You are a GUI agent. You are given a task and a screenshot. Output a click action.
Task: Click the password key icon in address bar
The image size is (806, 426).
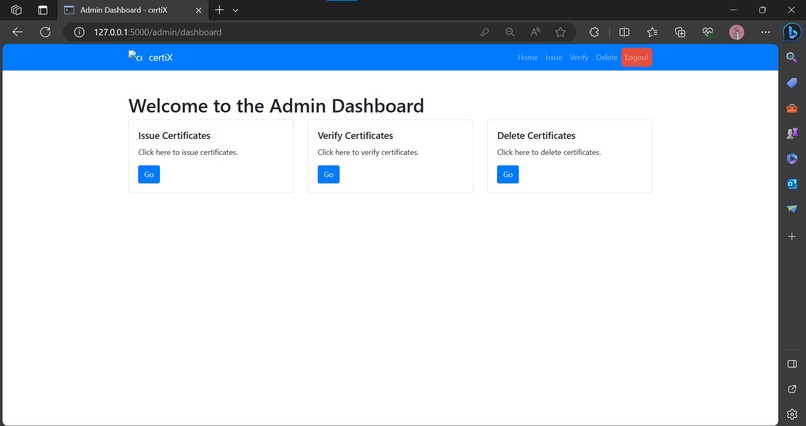click(x=484, y=32)
